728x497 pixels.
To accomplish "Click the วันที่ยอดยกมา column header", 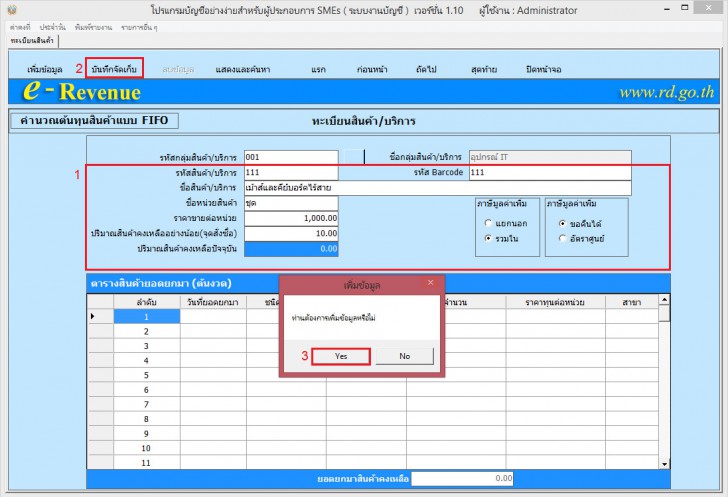I will tap(213, 302).
